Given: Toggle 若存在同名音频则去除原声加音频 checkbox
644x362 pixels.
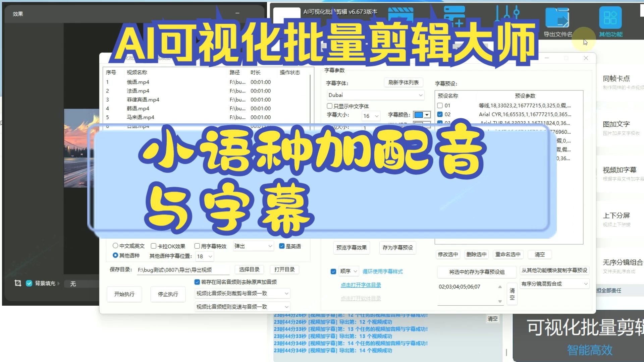Looking at the screenshot, I should [197, 282].
